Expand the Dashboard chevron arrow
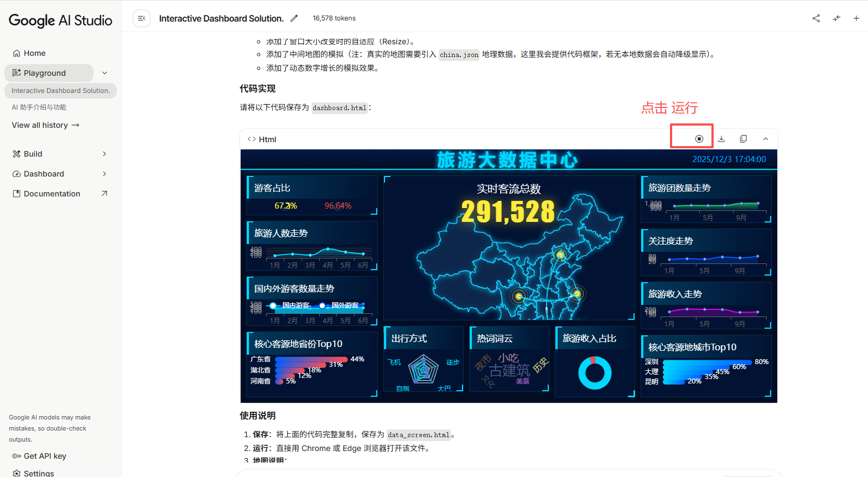Image resolution: width=868 pixels, height=477 pixels. [x=105, y=174]
